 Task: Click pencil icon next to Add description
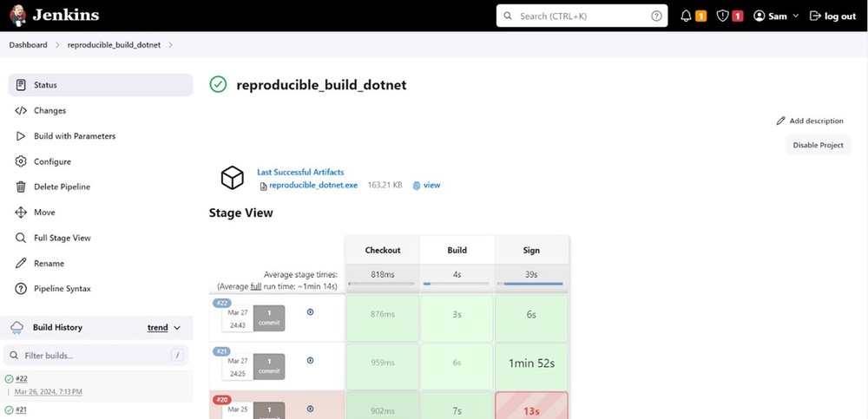click(780, 121)
